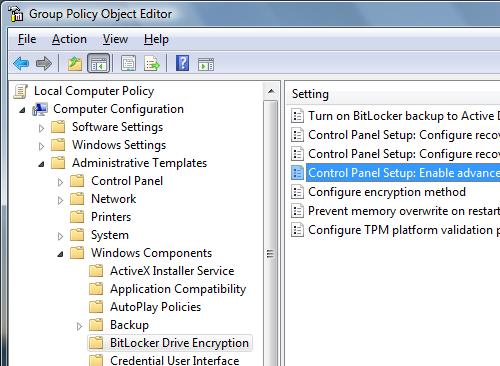Screen dimensions: 500x366
Task: Open the Help menu
Action: pyautogui.click(x=156, y=39)
